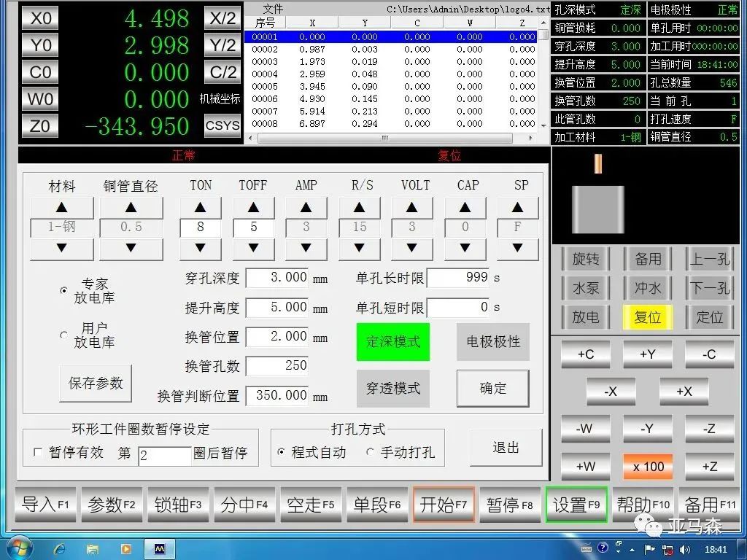Click the Z0 zero button

tap(40, 125)
